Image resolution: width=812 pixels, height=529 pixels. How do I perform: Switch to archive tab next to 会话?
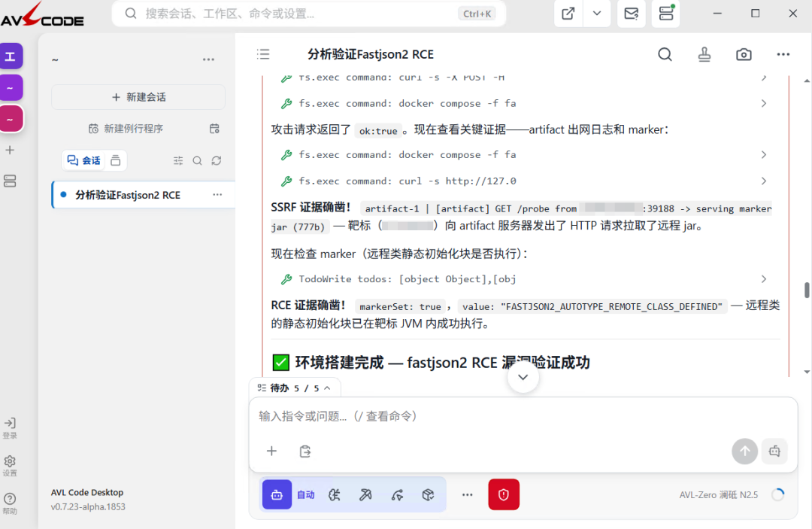[116, 160]
